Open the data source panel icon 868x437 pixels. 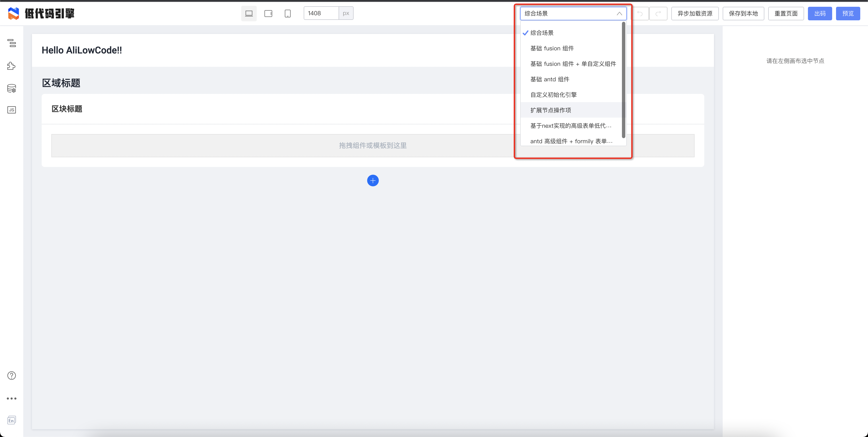[11, 88]
